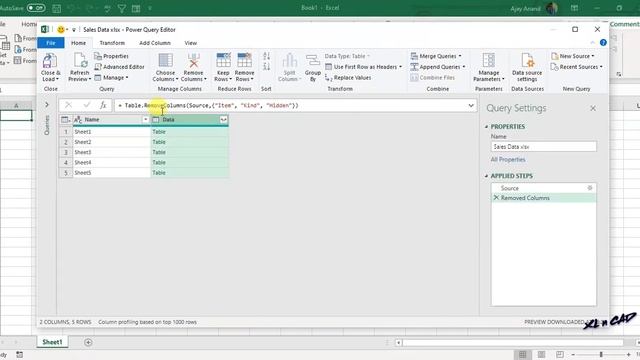Collapse the APPLIED STEPS section

pyautogui.click(x=486, y=176)
